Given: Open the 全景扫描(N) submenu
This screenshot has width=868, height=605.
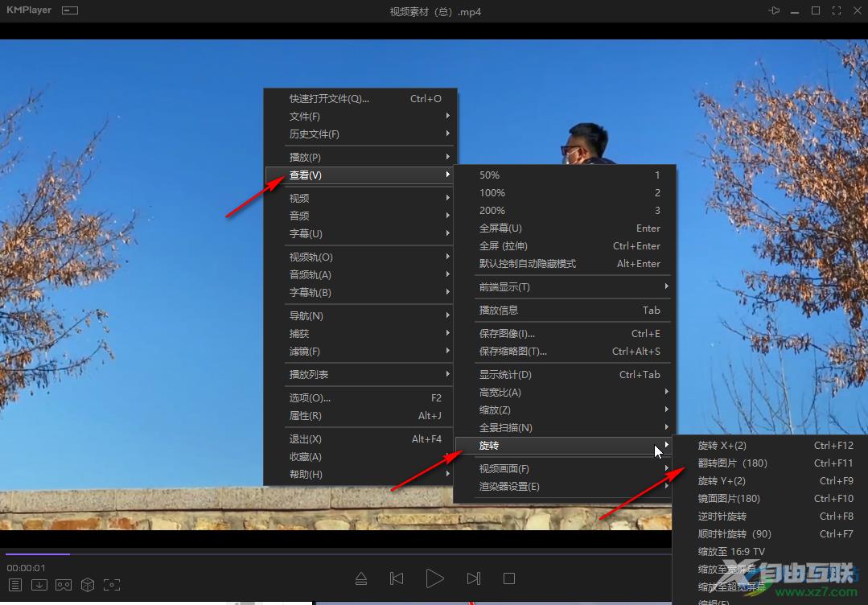Looking at the screenshot, I should [564, 427].
